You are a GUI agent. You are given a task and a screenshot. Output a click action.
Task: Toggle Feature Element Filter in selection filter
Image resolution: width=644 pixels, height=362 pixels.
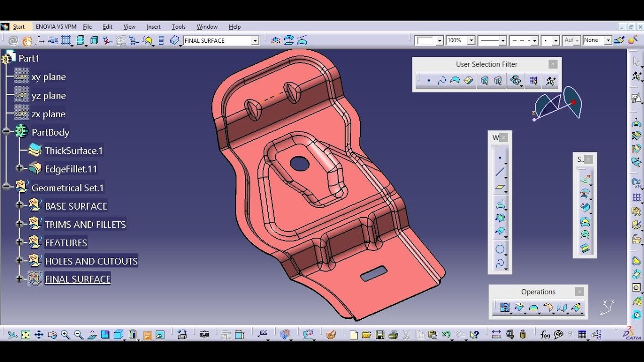(485, 80)
